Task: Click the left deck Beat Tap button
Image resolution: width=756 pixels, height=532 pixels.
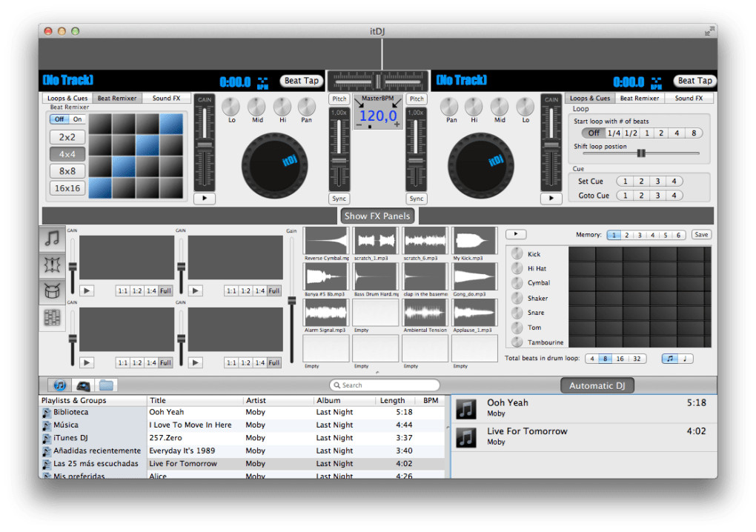Action: (302, 81)
